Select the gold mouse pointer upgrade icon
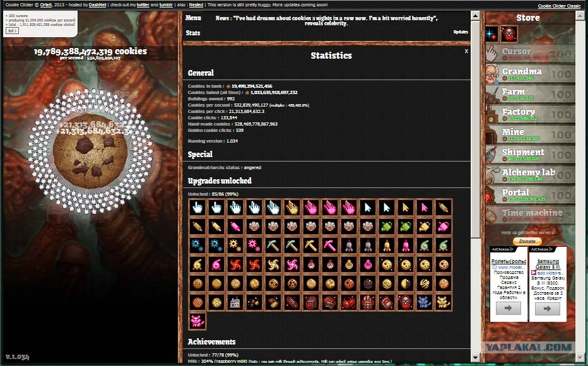The image size is (588, 366). point(406,208)
